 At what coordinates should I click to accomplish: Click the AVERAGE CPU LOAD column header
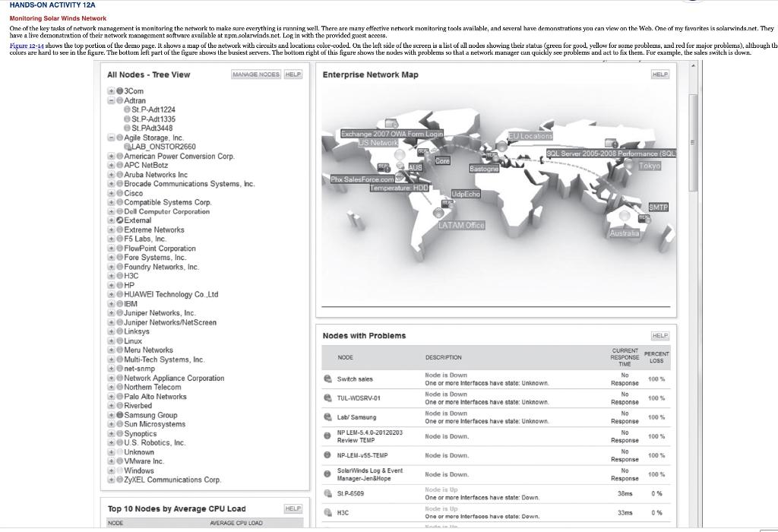236,523
